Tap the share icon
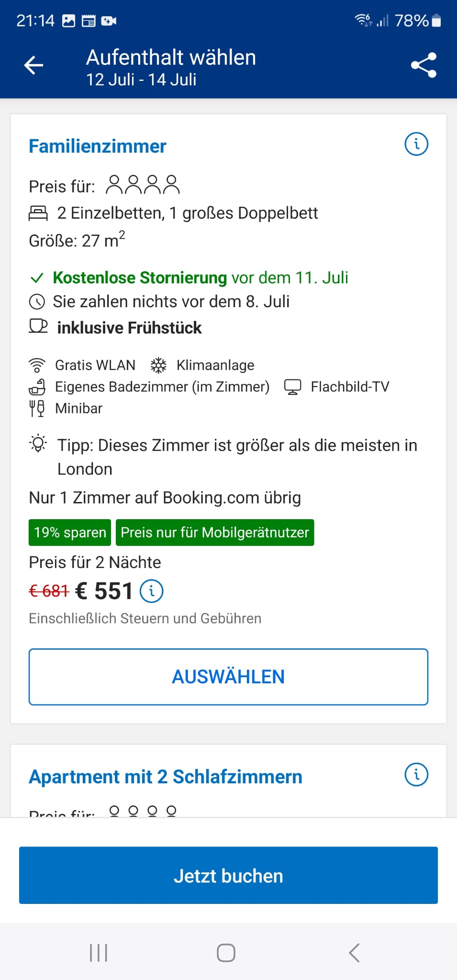Viewport: 457px width, 980px height. (x=424, y=65)
